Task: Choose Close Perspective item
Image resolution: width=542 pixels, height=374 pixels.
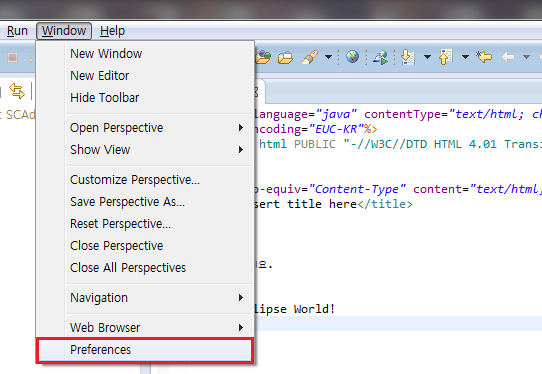Action: tap(145, 246)
